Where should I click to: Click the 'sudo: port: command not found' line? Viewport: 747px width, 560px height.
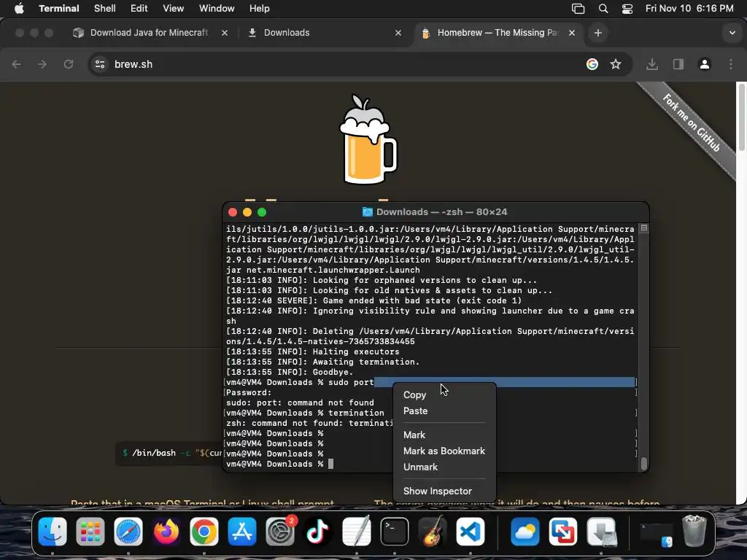(x=300, y=402)
